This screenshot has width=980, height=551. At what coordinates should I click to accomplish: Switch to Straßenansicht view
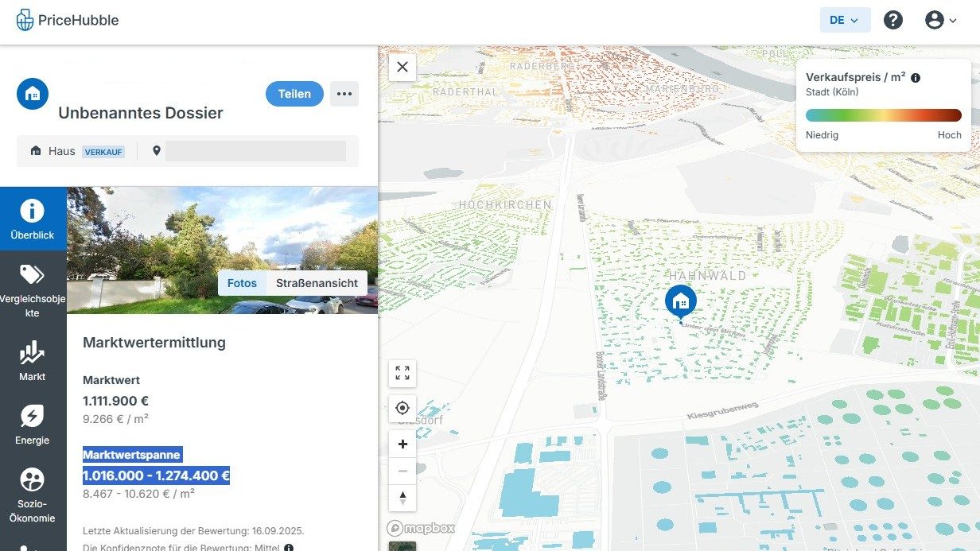pos(317,283)
